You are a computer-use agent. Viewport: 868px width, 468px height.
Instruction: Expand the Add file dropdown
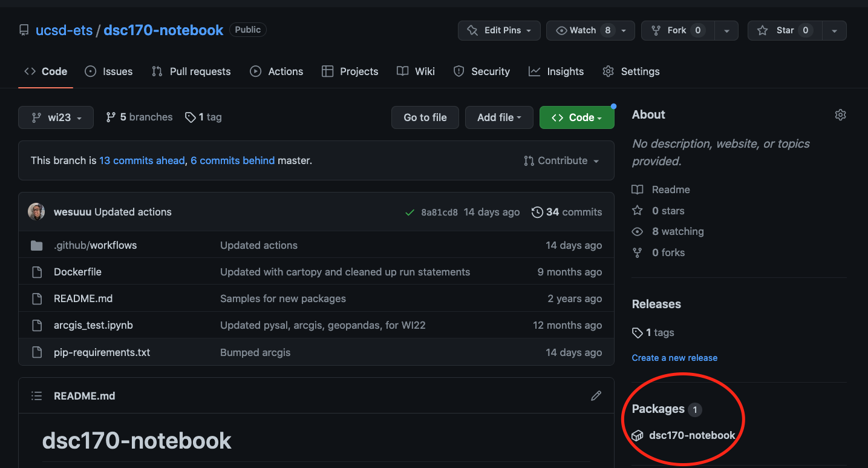pyautogui.click(x=498, y=117)
